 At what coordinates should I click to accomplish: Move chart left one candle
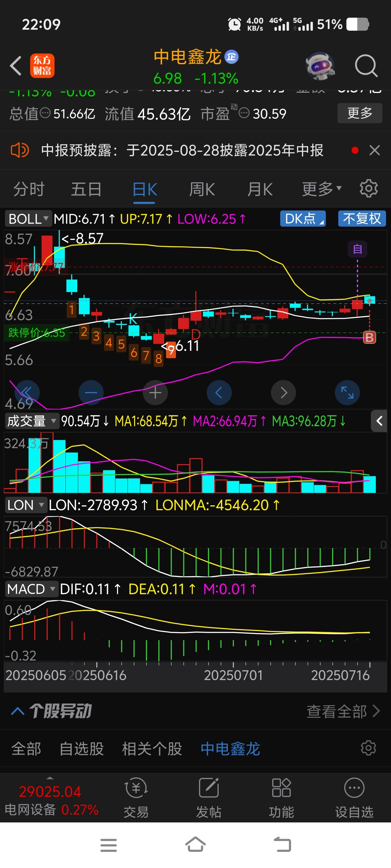pos(219,392)
